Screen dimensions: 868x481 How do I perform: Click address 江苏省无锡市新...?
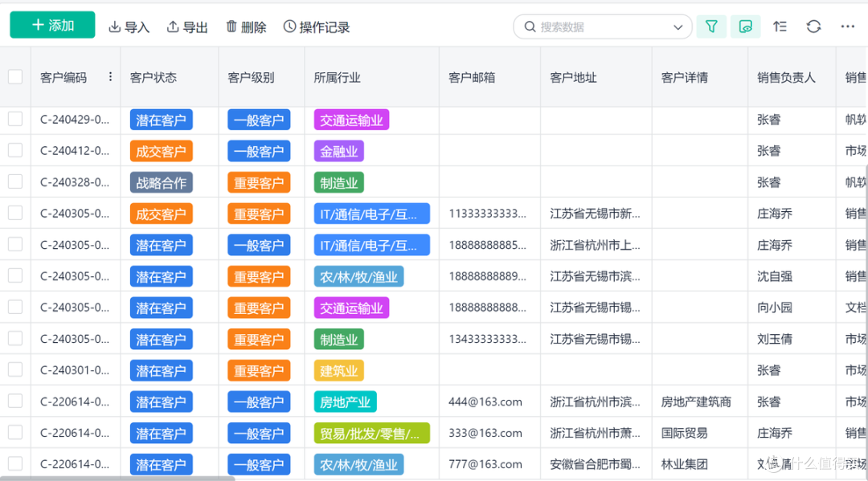pyautogui.click(x=595, y=214)
